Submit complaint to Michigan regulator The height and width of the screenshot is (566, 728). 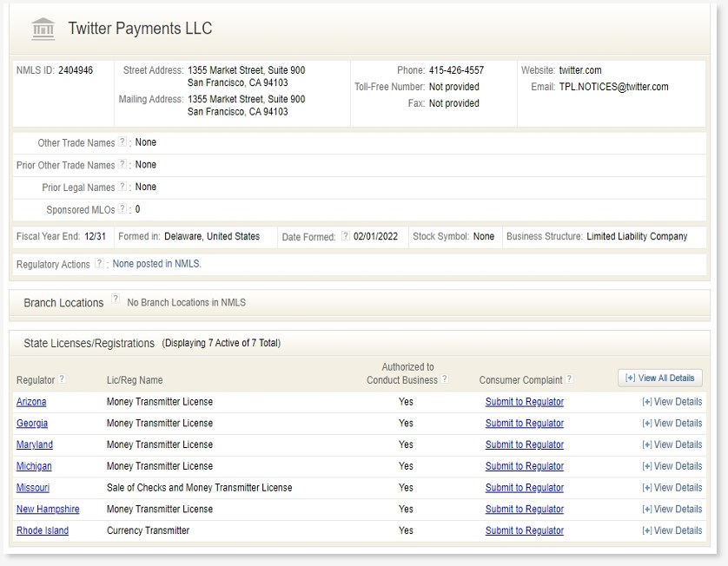524,466
